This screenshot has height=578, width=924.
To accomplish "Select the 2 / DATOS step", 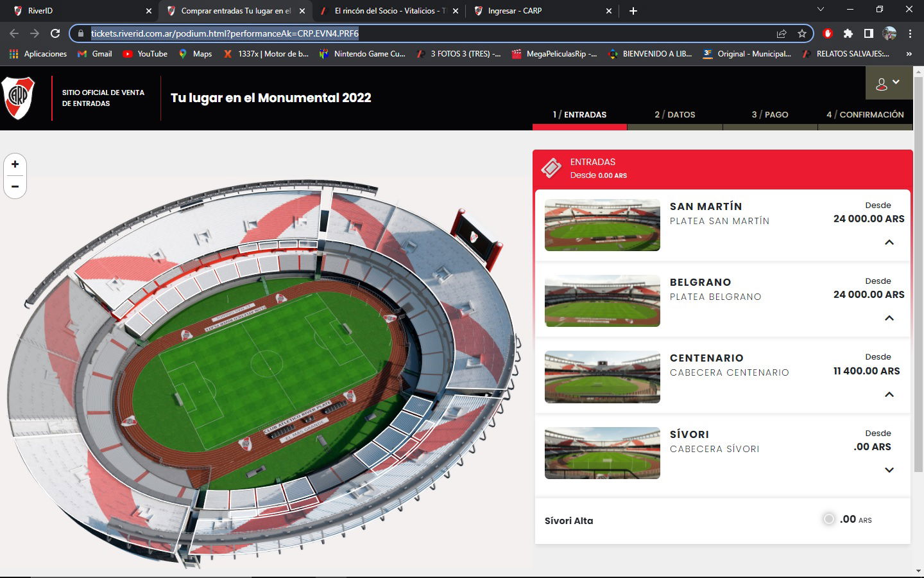I will pyautogui.click(x=675, y=114).
